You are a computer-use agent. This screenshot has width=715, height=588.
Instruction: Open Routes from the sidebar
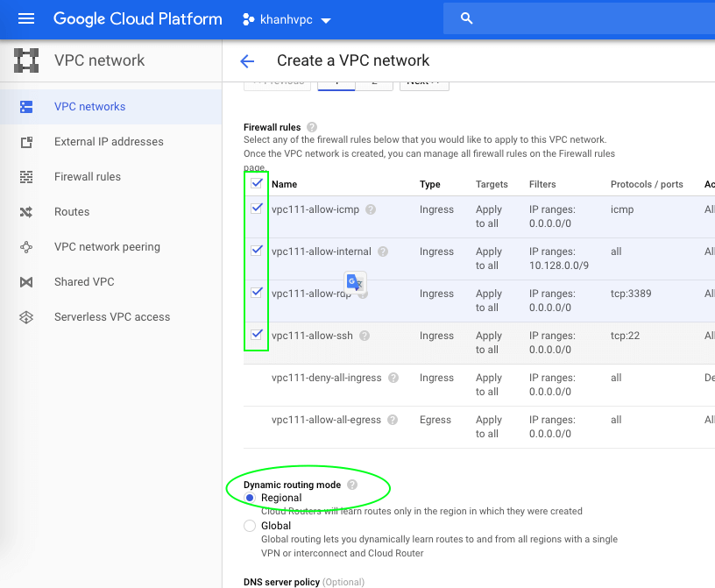click(x=28, y=211)
